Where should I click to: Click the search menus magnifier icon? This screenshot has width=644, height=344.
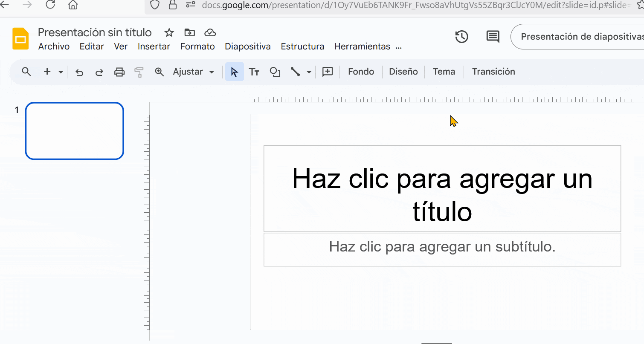[x=26, y=72]
